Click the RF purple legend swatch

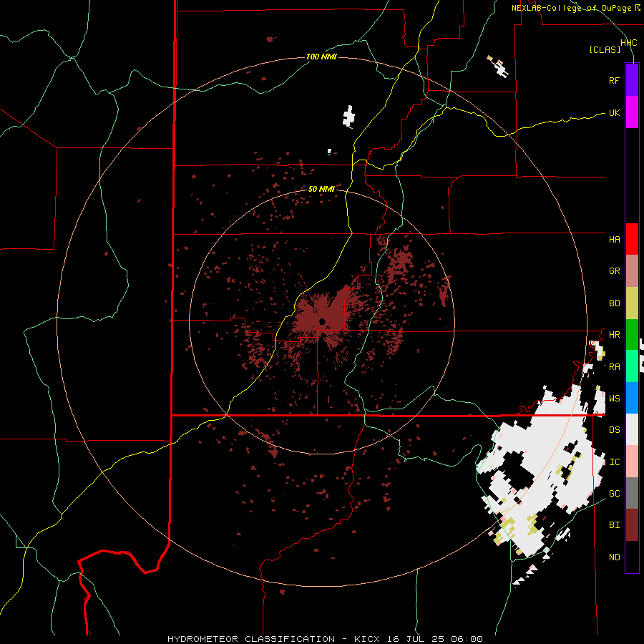(x=632, y=79)
